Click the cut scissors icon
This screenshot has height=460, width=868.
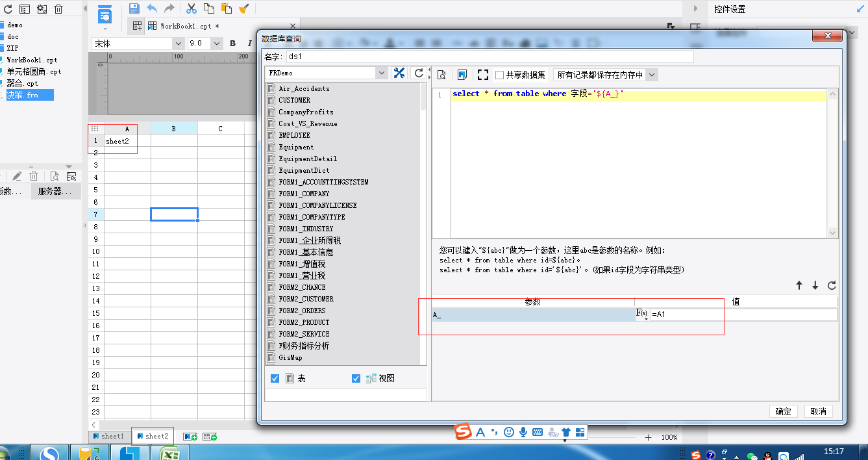pyautogui.click(x=192, y=8)
